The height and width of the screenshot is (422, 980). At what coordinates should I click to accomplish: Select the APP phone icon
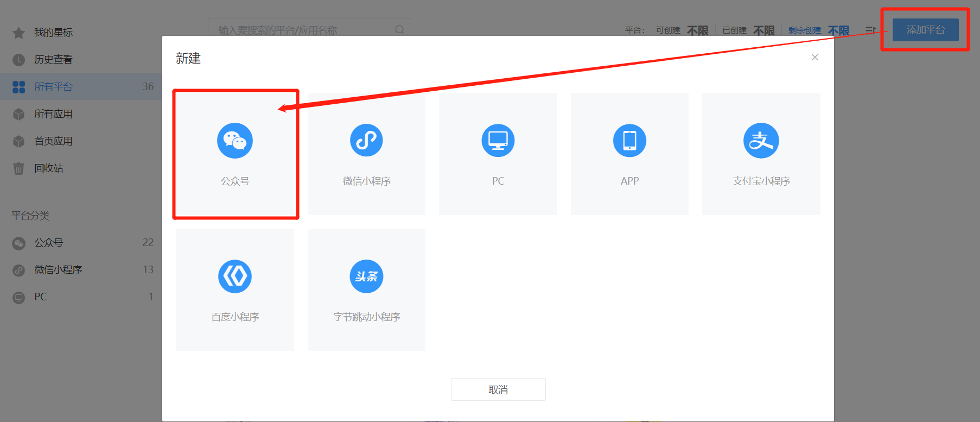(629, 141)
